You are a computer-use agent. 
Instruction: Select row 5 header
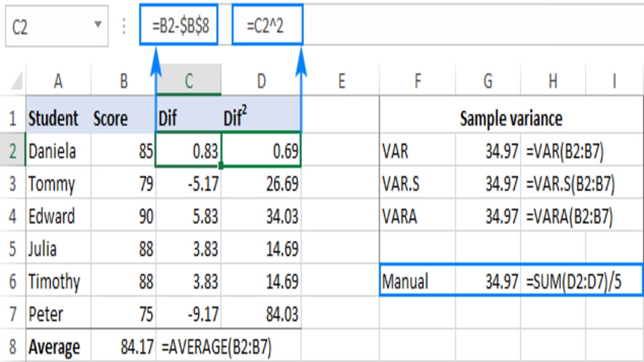13,248
